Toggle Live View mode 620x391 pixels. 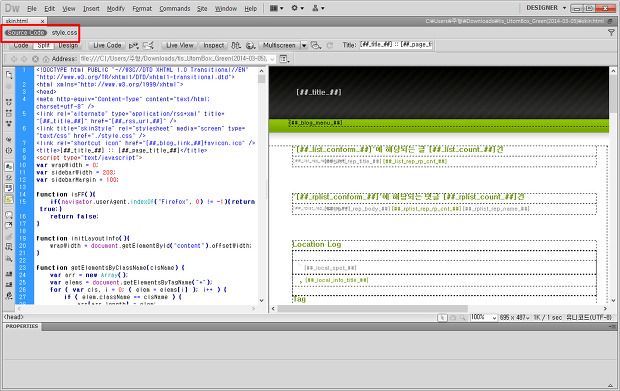pyautogui.click(x=180, y=45)
